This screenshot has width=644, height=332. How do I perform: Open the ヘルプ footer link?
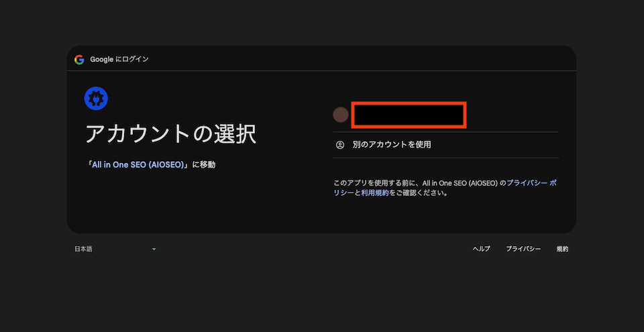pos(482,249)
